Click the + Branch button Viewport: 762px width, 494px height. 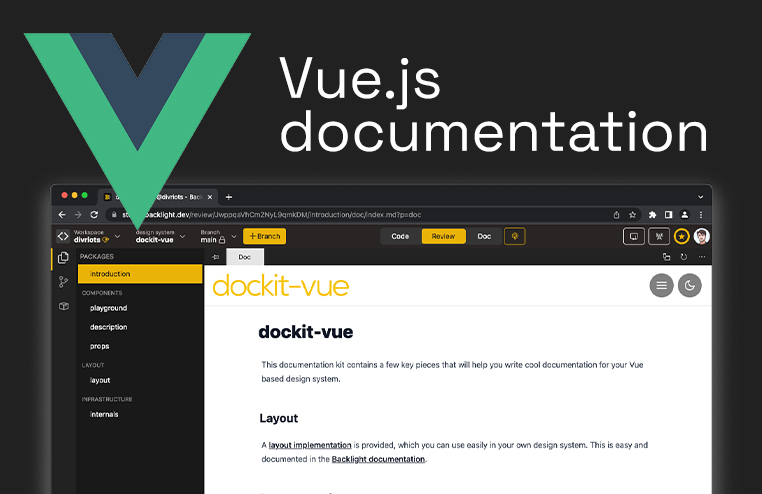pos(264,236)
